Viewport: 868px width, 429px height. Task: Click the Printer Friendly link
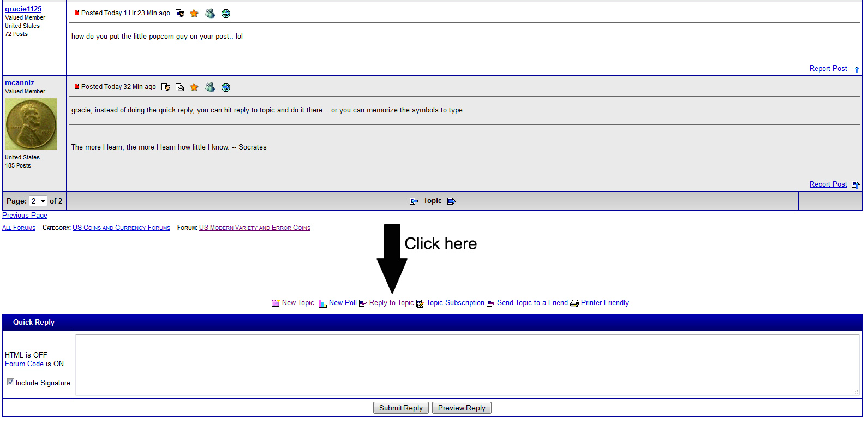pyautogui.click(x=605, y=302)
